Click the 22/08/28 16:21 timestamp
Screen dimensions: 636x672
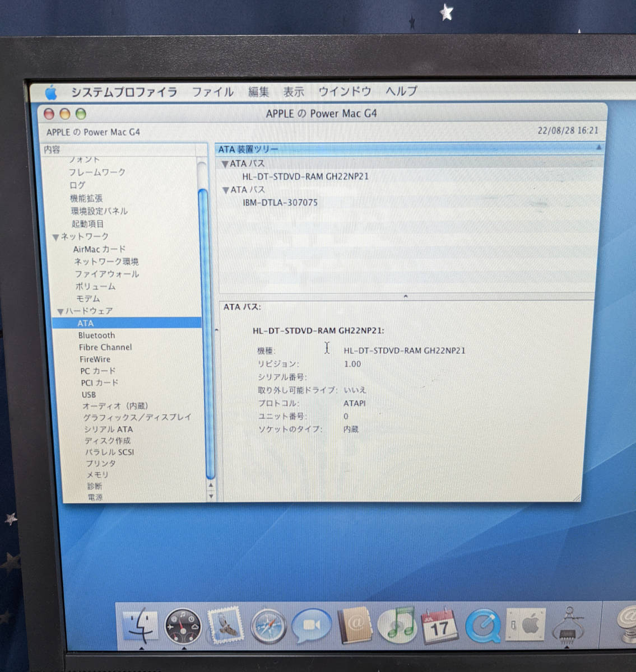coord(568,130)
